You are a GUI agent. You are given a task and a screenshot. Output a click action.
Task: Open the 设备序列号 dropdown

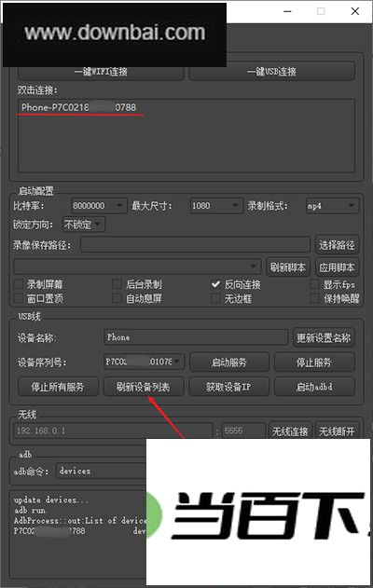tap(145, 362)
